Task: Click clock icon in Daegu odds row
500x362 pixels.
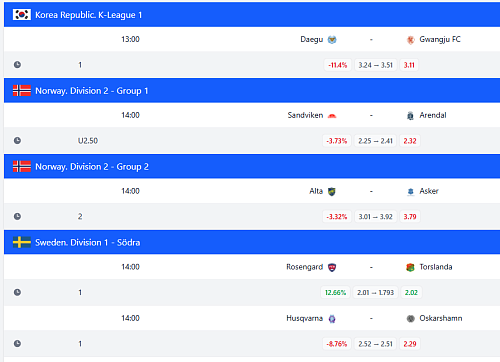Action: 17,64
